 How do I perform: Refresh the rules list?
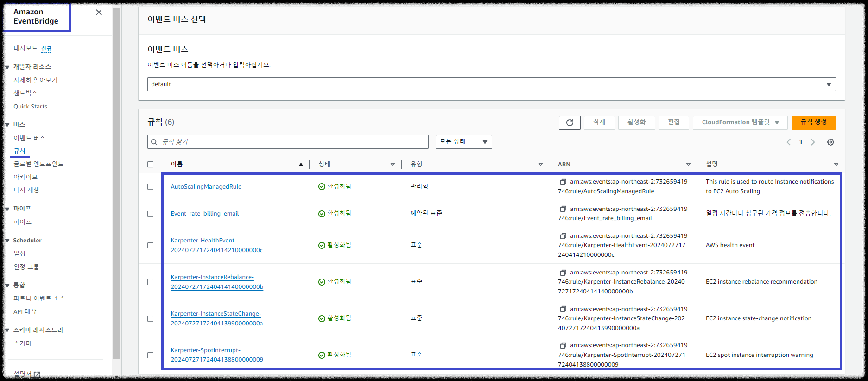[x=570, y=122]
